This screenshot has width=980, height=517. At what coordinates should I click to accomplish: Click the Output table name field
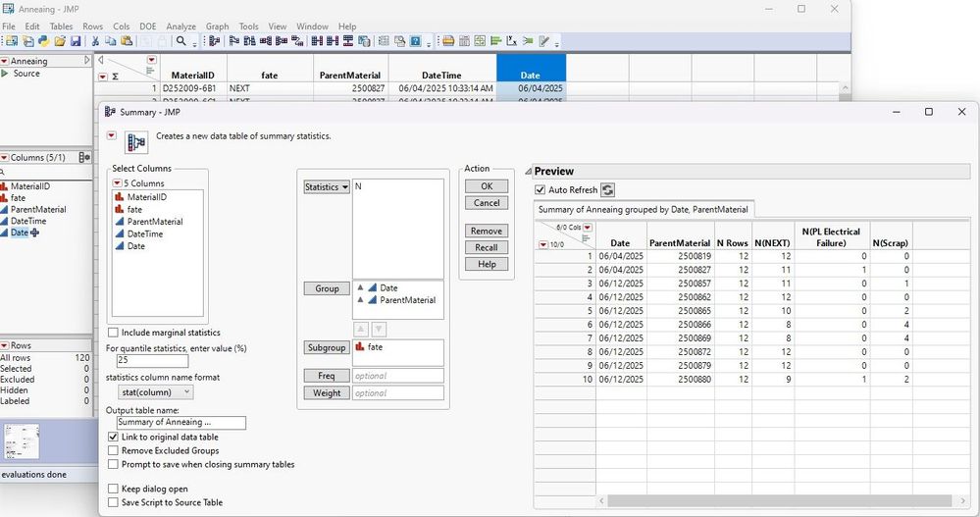click(x=181, y=423)
